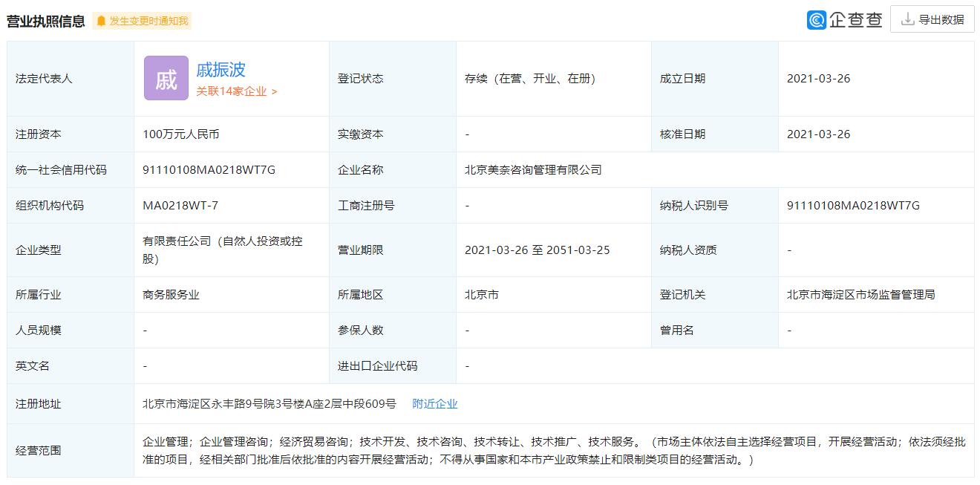Click the avatar initial for legal representative
Screen dimensions: 980x485
[165, 78]
